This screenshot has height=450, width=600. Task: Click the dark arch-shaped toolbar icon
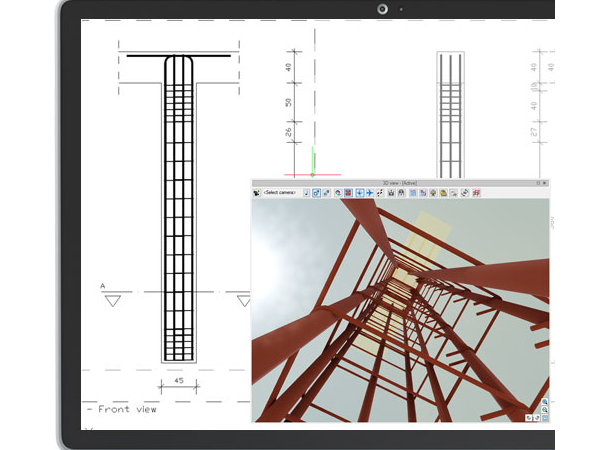401,193
